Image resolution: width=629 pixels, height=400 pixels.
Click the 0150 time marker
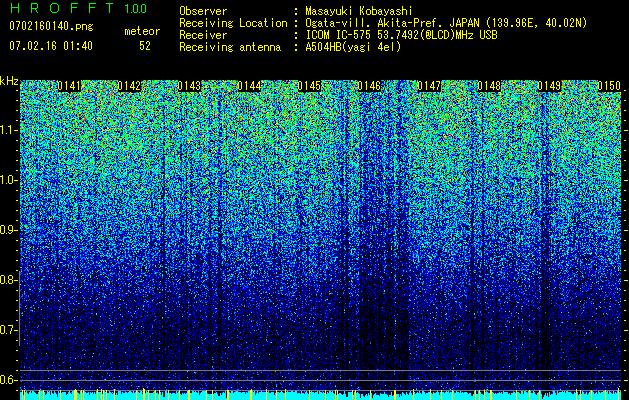pyautogui.click(x=609, y=86)
